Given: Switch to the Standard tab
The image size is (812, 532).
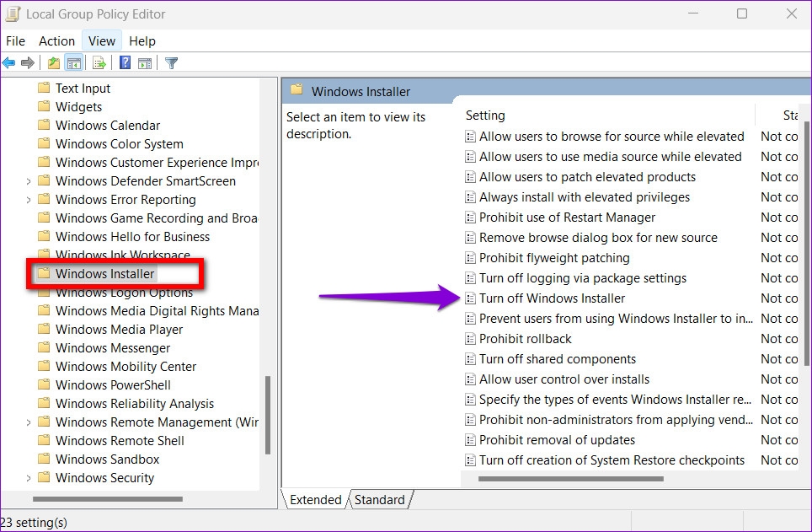Looking at the screenshot, I should [x=380, y=499].
